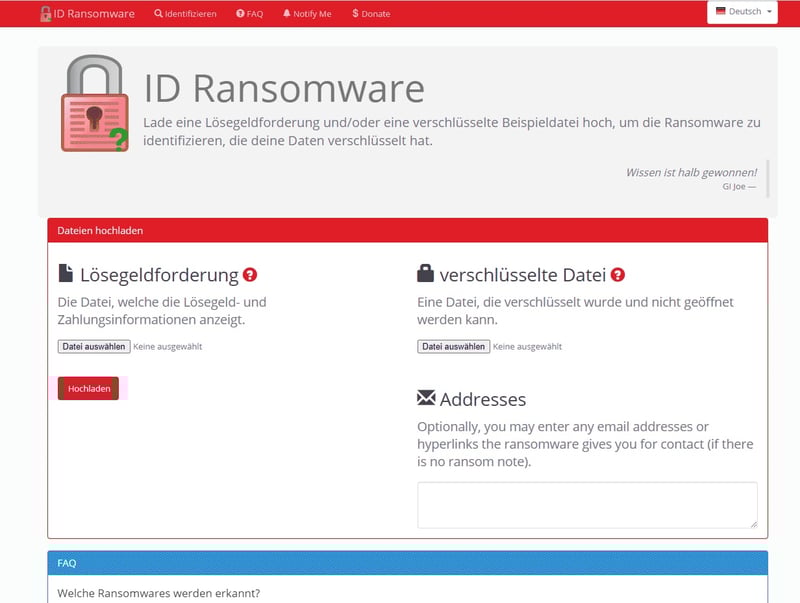Click help icon next to Lösegeldforderung

[x=250, y=275]
